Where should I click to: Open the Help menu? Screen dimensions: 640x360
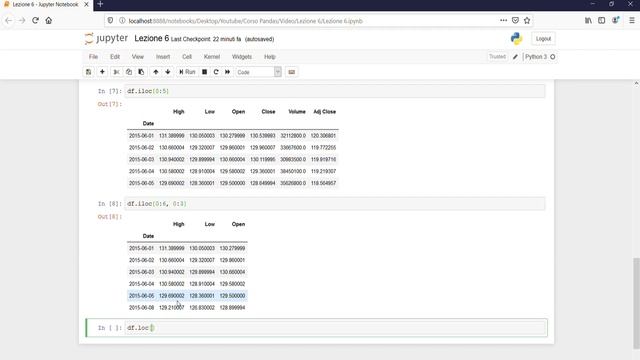click(x=270, y=57)
